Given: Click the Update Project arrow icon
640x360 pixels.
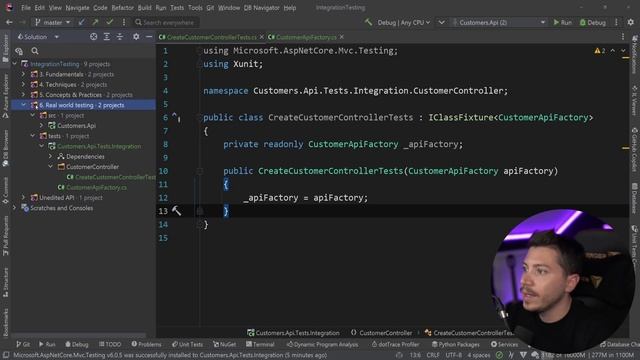Looking at the screenshot, I should point(82,22).
